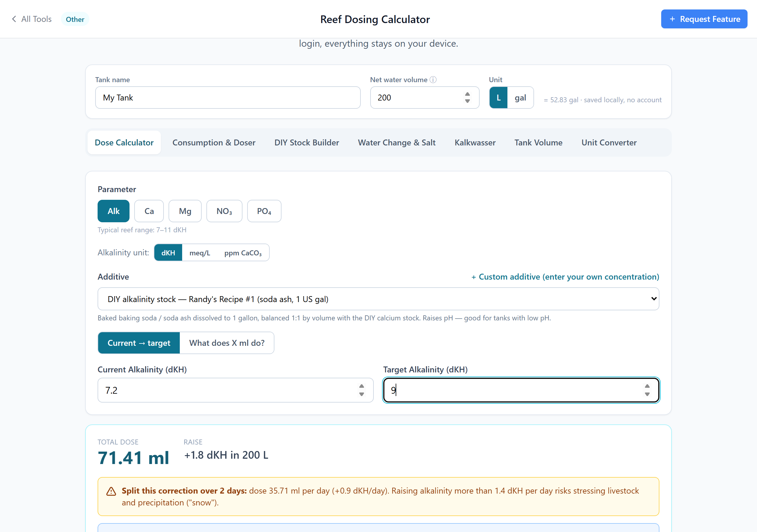Decrease the Target Alkalinity value
Screen dimensions: 757x532
(x=647, y=394)
